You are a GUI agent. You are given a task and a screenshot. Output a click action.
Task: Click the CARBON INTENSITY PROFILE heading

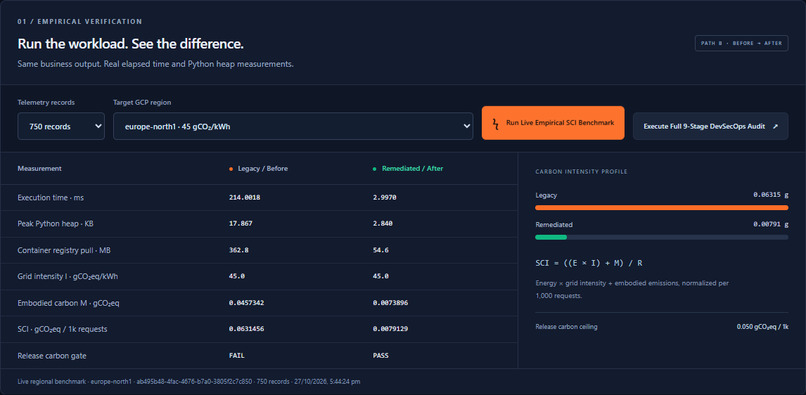[581, 172]
